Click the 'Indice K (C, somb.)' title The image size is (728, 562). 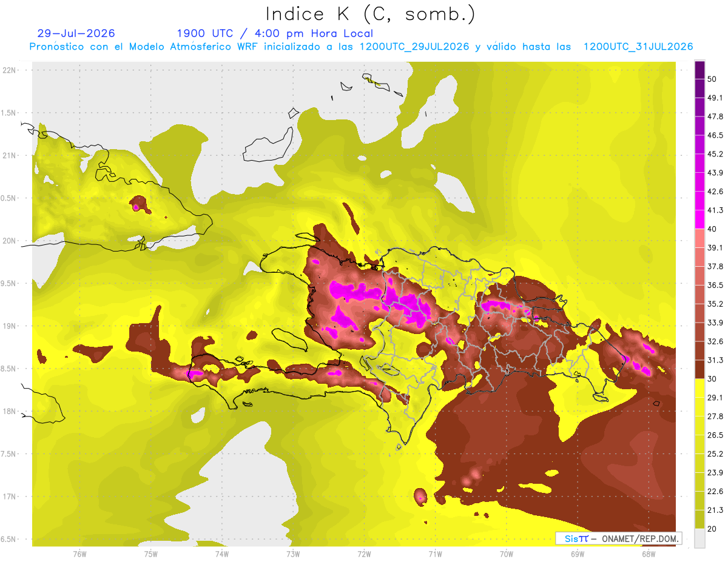(371, 14)
